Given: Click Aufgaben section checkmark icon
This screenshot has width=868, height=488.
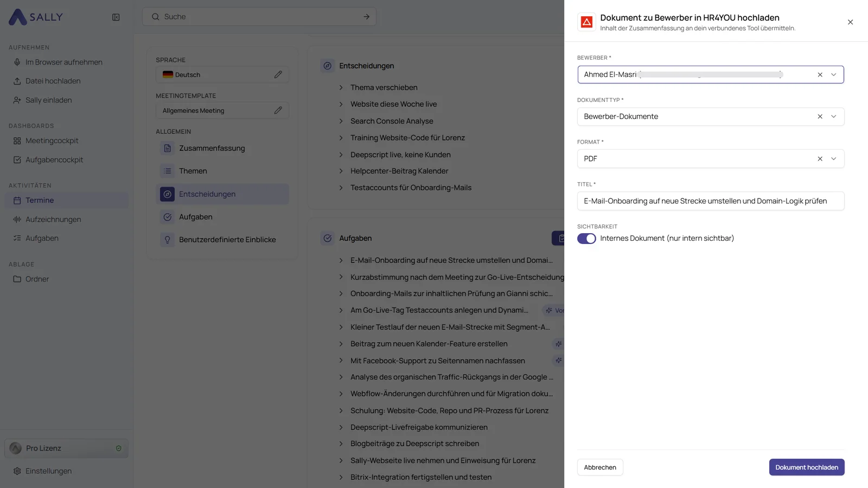Looking at the screenshot, I should 328,239.
